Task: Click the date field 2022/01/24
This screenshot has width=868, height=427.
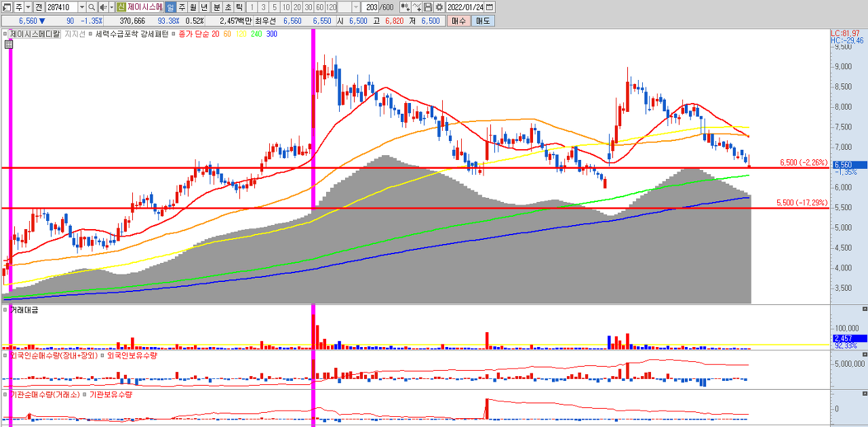Action: point(465,7)
